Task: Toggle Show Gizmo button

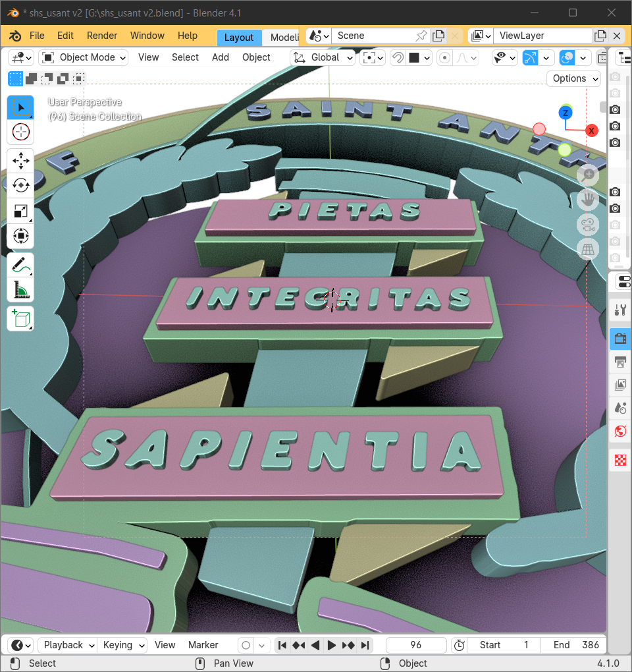Action: click(530, 58)
